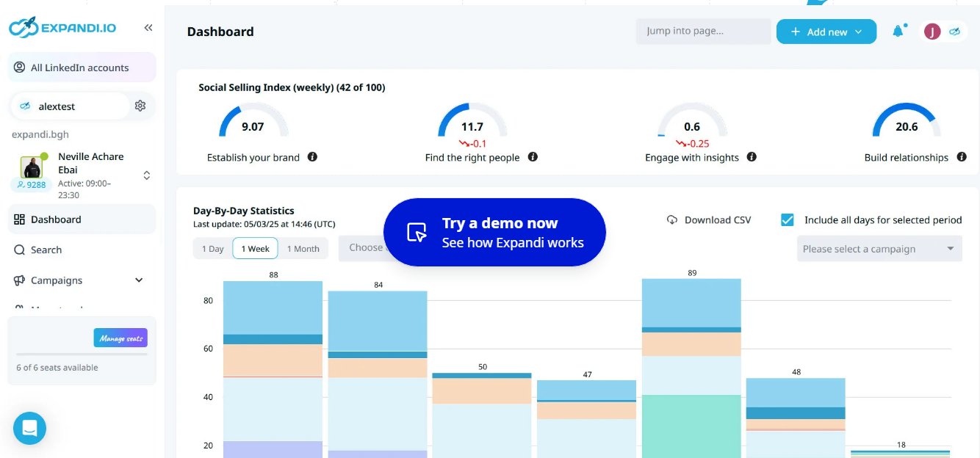Click the Try a demo now button
Image resolution: width=980 pixels, height=458 pixels.
pyautogui.click(x=494, y=232)
